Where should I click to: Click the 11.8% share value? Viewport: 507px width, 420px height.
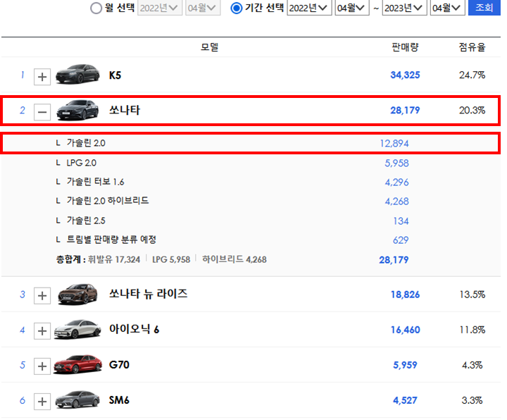(472, 330)
